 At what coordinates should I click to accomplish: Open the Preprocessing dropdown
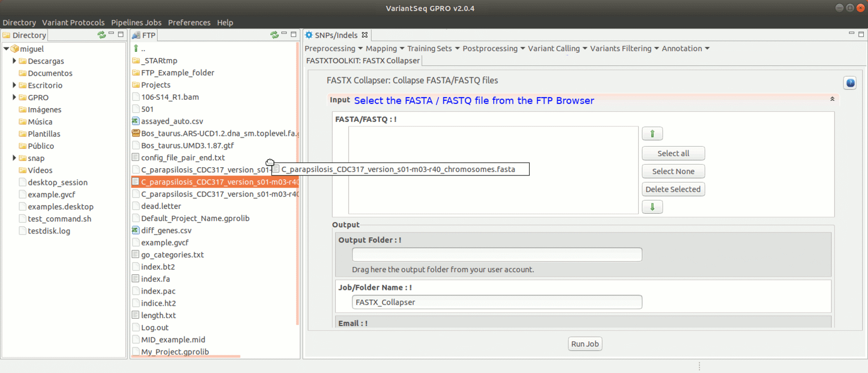click(x=334, y=49)
